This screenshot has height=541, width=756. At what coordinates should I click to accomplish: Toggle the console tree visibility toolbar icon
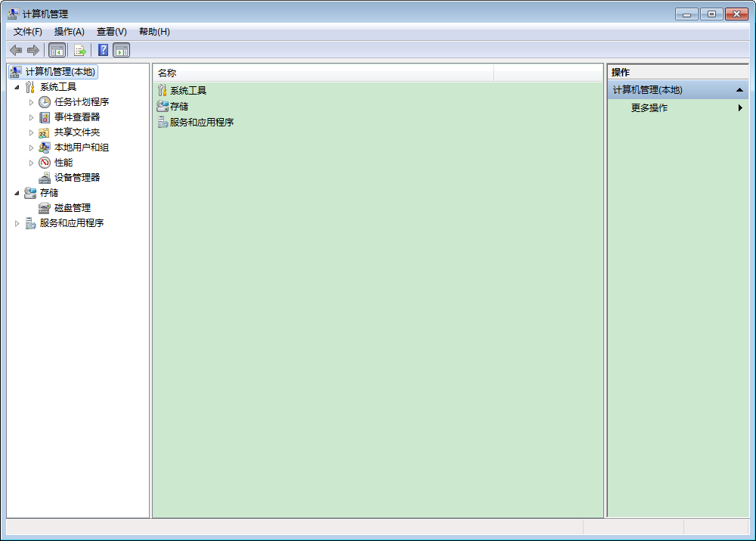(57, 50)
